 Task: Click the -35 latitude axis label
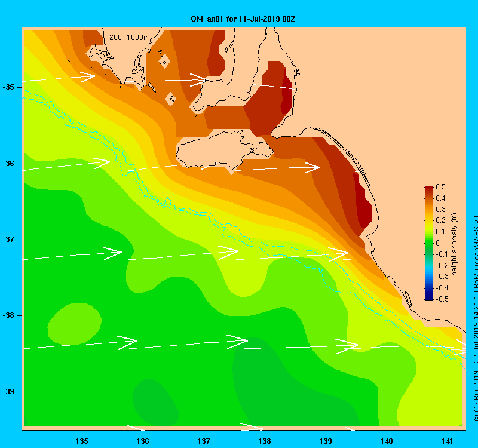tap(8, 87)
